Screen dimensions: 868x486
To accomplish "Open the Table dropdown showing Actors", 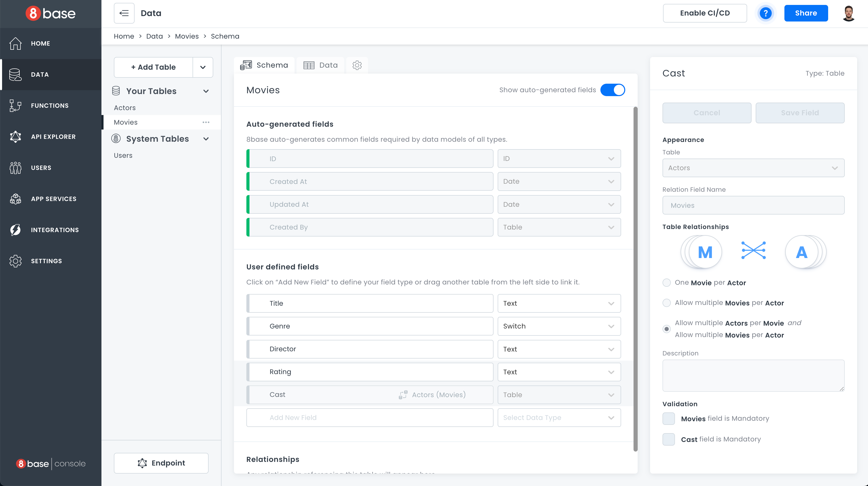I will 753,168.
